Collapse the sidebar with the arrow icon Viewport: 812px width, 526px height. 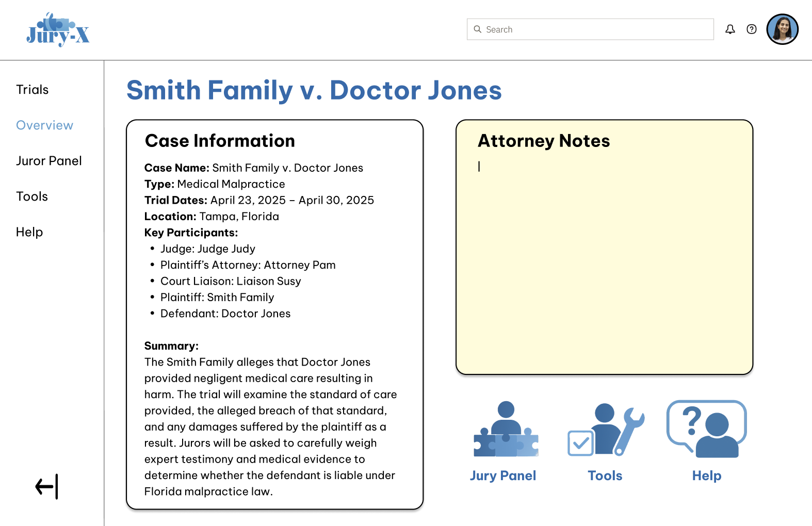(x=46, y=486)
